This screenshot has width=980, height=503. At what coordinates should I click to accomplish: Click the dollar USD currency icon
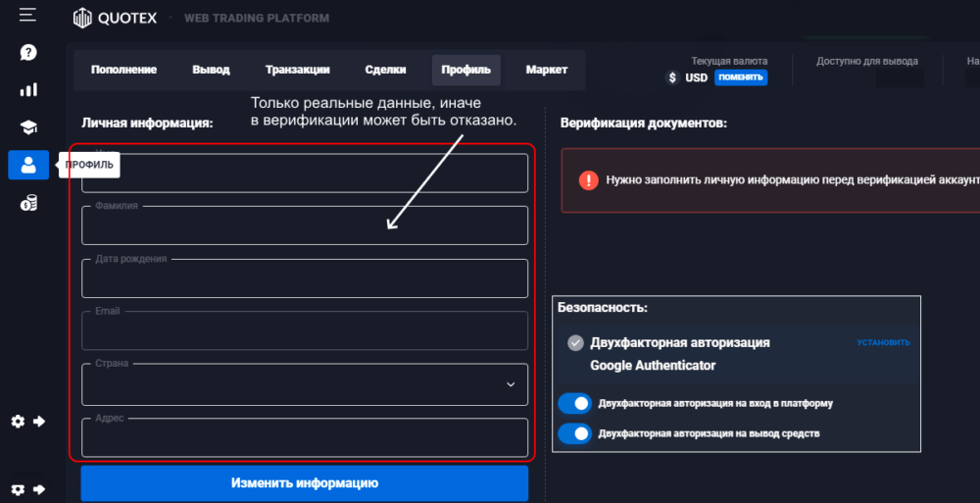click(672, 77)
